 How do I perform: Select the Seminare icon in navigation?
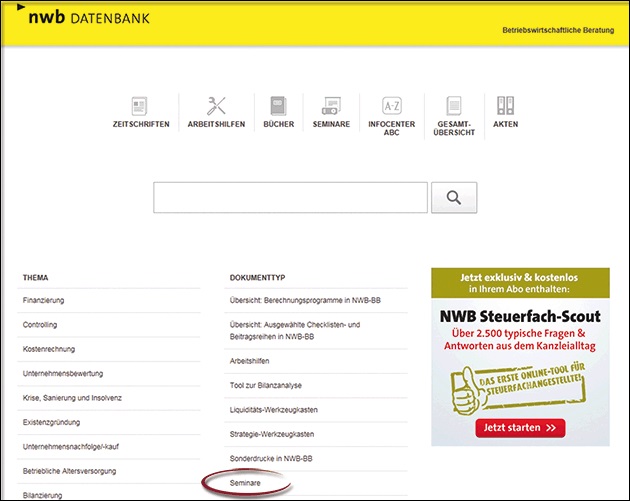click(x=331, y=106)
